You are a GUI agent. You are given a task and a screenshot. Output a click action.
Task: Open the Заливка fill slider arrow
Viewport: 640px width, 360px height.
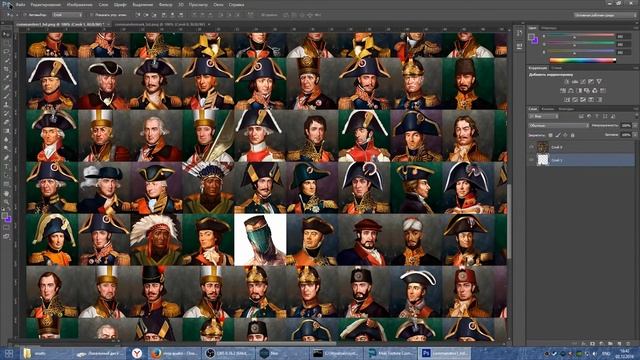coord(635,135)
